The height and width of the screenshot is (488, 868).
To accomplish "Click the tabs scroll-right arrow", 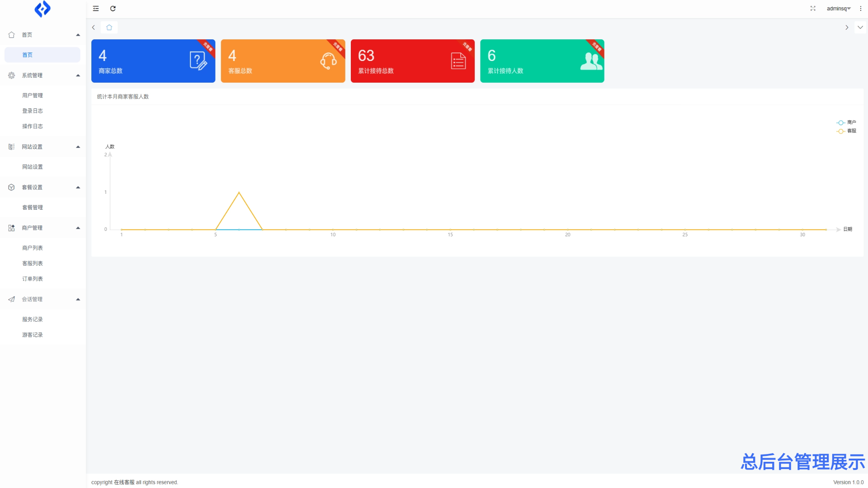I will click(847, 28).
